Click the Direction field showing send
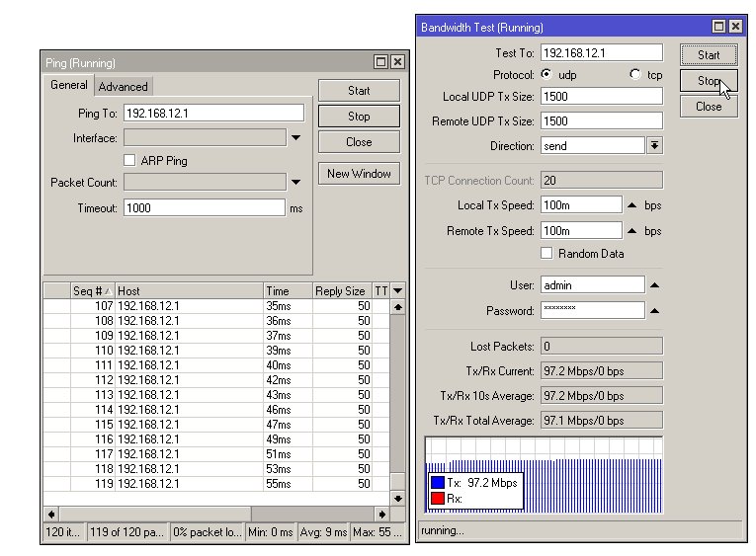 point(593,145)
